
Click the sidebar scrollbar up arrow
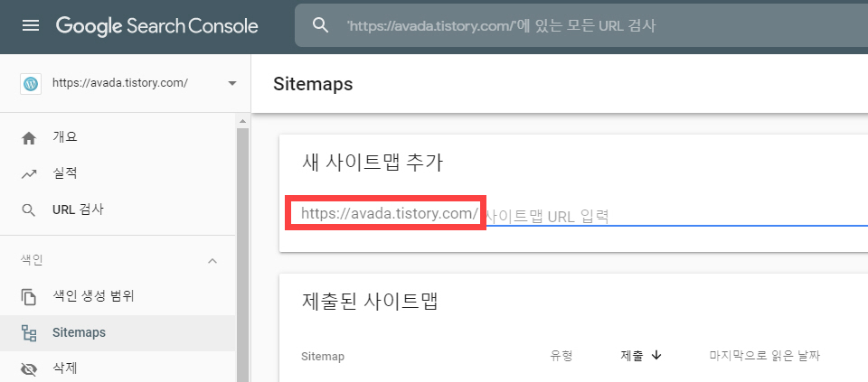[242, 120]
